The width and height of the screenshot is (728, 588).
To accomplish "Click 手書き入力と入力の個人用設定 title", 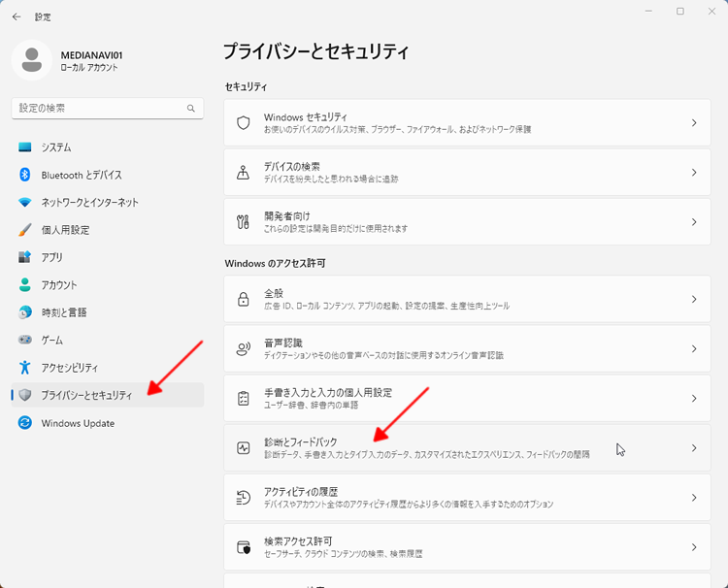I will pyautogui.click(x=328, y=392).
